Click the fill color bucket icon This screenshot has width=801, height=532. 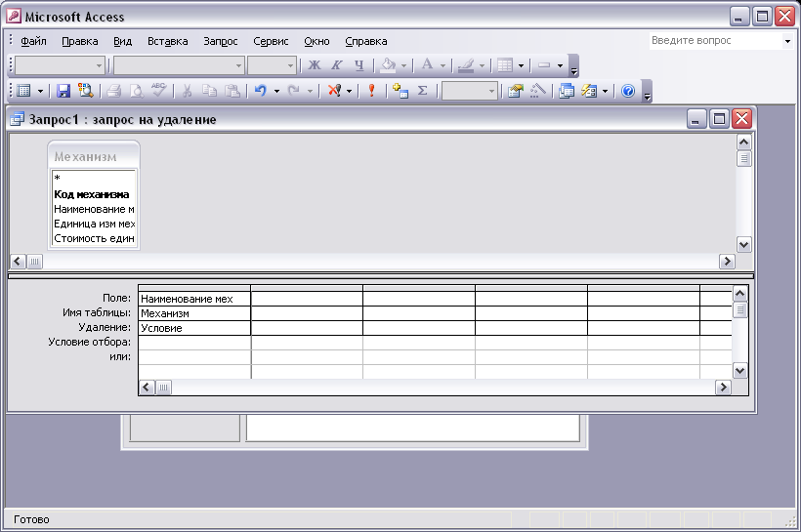tap(389, 65)
